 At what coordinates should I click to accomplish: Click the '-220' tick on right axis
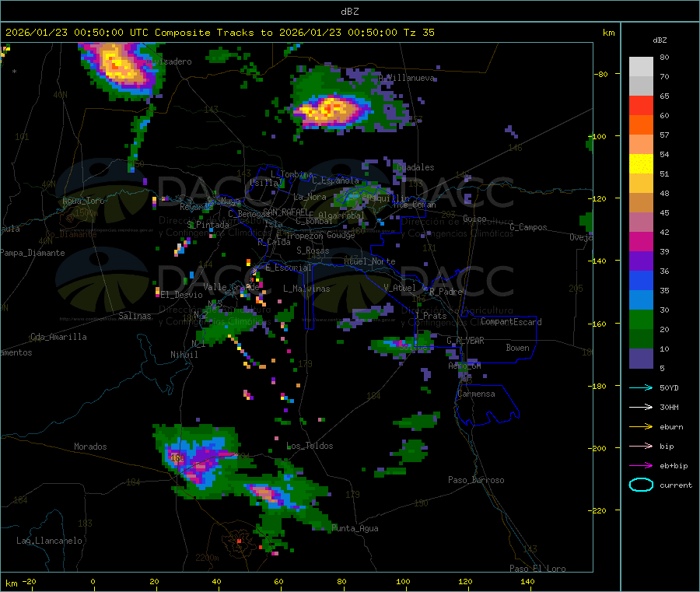coord(599,510)
